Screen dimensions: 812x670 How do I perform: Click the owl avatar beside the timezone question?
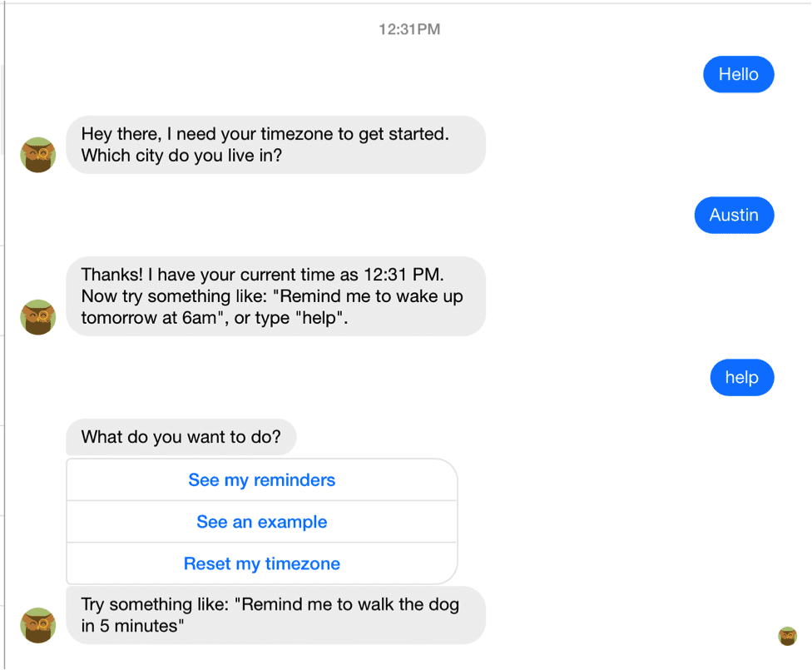(x=37, y=155)
